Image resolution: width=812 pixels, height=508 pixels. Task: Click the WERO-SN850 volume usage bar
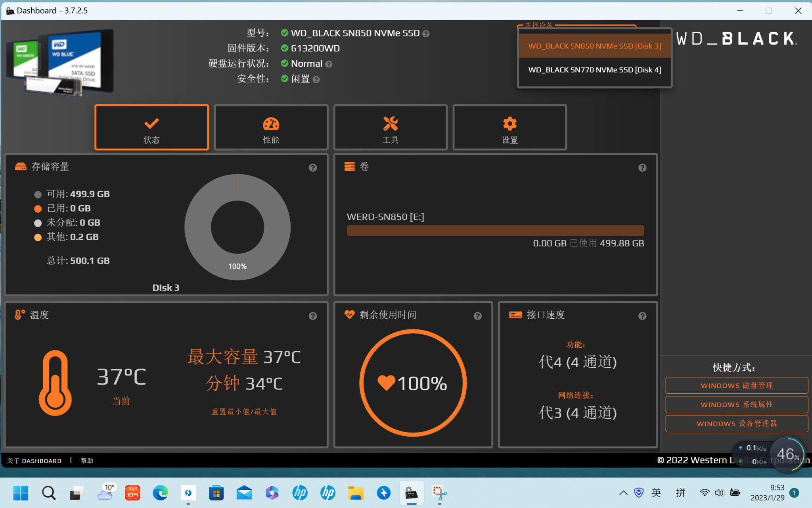point(495,231)
